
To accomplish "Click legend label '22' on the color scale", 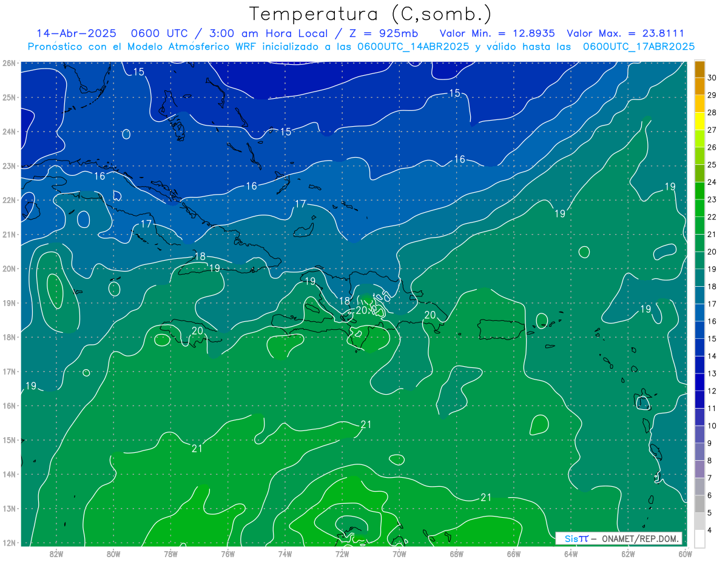I will point(712,217).
